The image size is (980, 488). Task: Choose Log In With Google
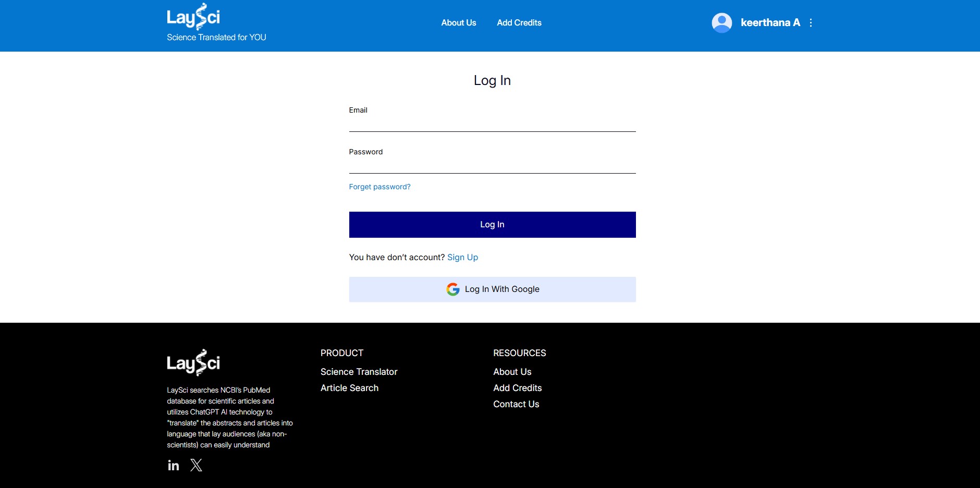point(493,289)
